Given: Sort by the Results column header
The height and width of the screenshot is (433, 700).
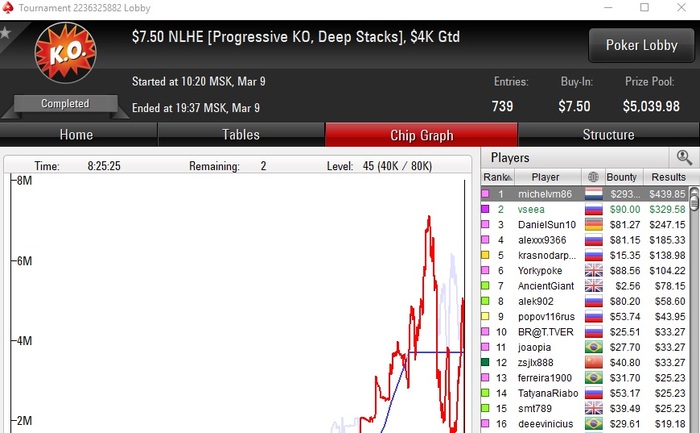Looking at the screenshot, I should click(x=668, y=177).
